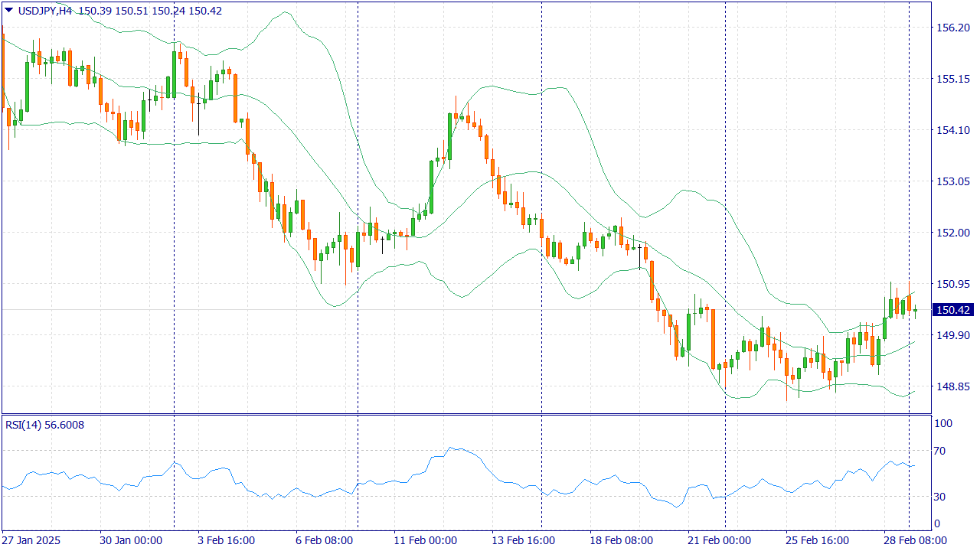This screenshot has height=551, width=980.
Task: Click the 3 Feb 16:00 time label
Action: pos(226,540)
